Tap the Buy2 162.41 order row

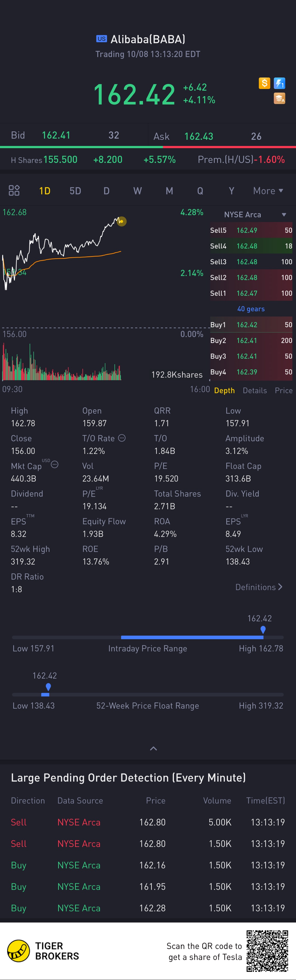pyautogui.click(x=251, y=340)
